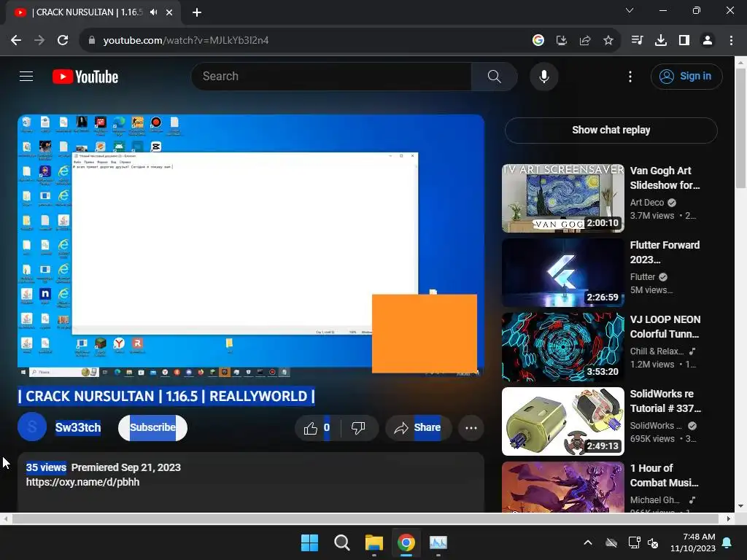Show hidden system tray icons
747x560 pixels.
click(x=588, y=542)
